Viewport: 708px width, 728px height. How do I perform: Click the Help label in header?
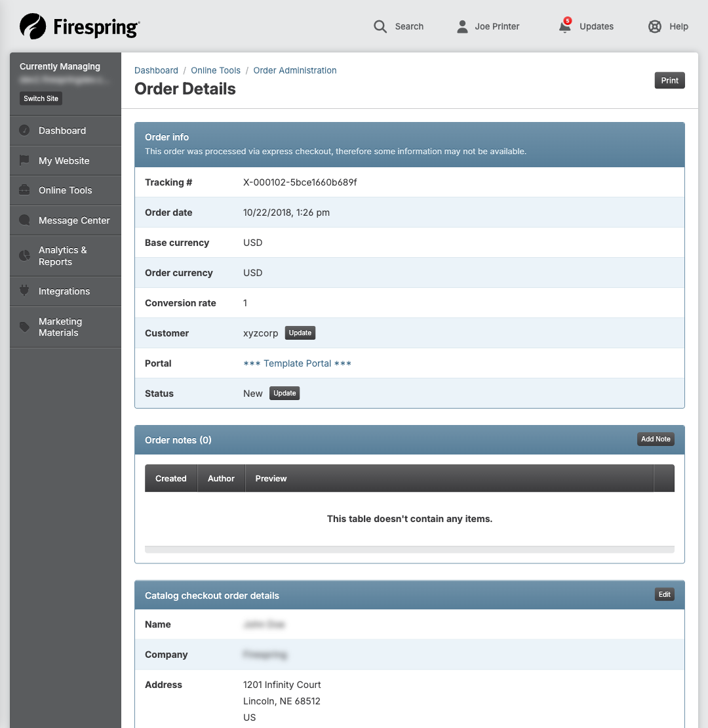(x=678, y=26)
